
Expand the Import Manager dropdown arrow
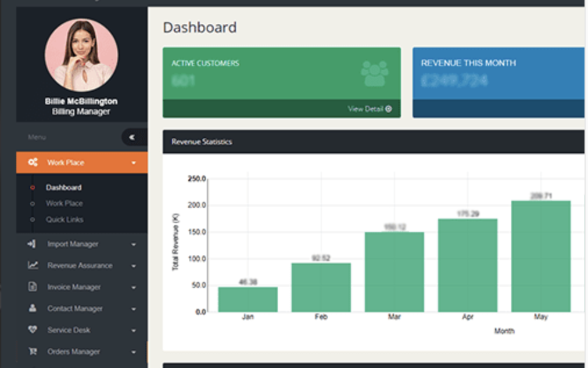(x=134, y=245)
